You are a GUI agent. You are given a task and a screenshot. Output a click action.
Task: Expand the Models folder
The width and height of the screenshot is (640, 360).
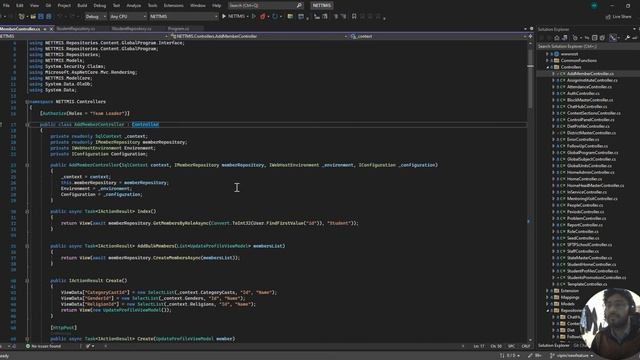547,304
